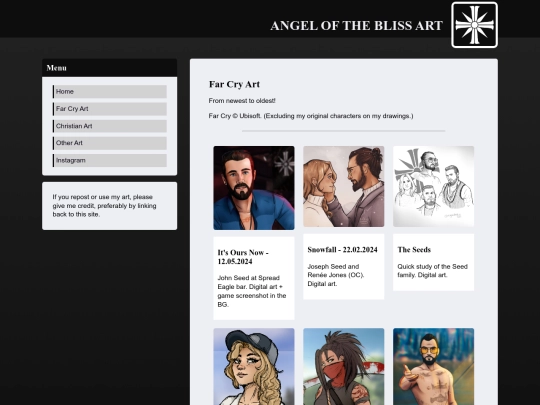
Task: Click the Menu panel header
Action: coord(110,68)
